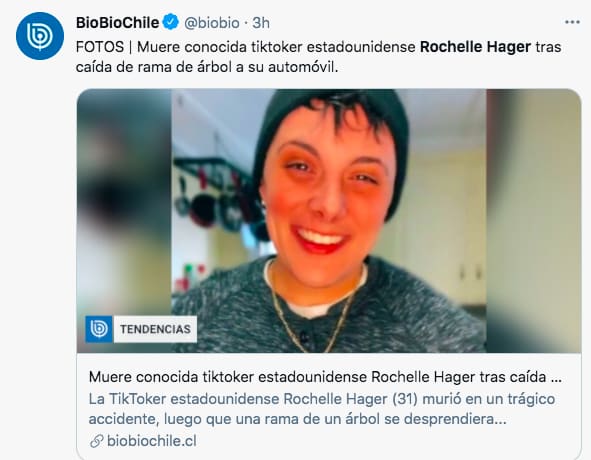Click bold Rochelle Hager in tweet text
The image size is (591, 460).
pos(475,47)
